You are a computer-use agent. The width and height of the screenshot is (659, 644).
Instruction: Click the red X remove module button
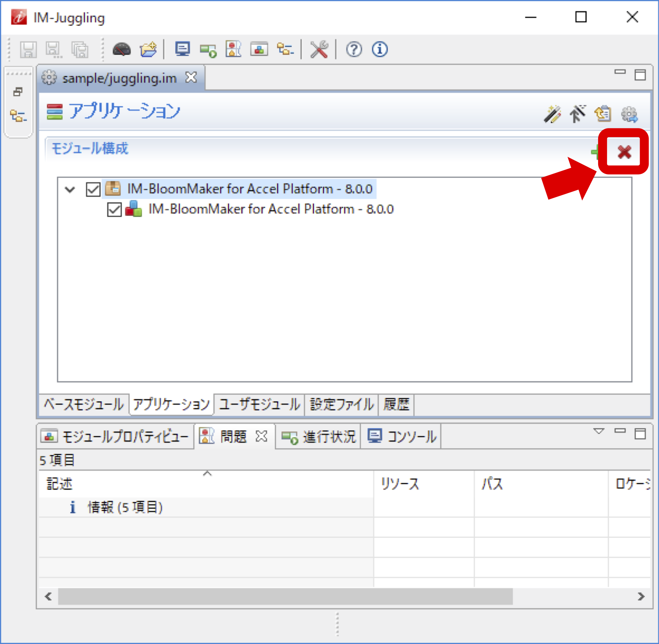pos(624,152)
